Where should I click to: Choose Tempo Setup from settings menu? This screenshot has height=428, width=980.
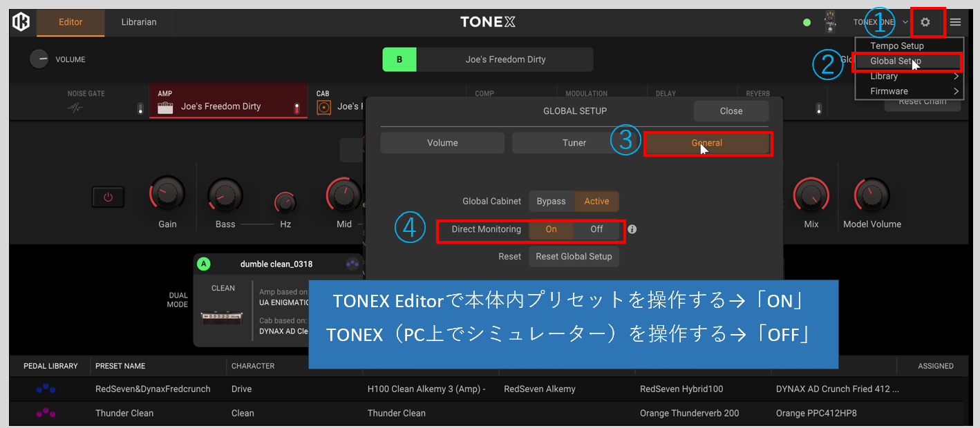[x=897, y=46]
